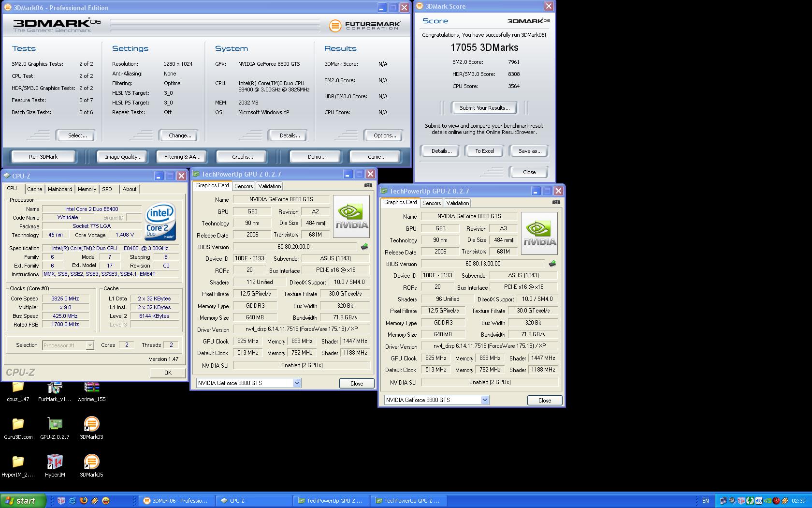Open GPU selector dropdown in left GPU-Z
812x508 pixels.
[297, 383]
